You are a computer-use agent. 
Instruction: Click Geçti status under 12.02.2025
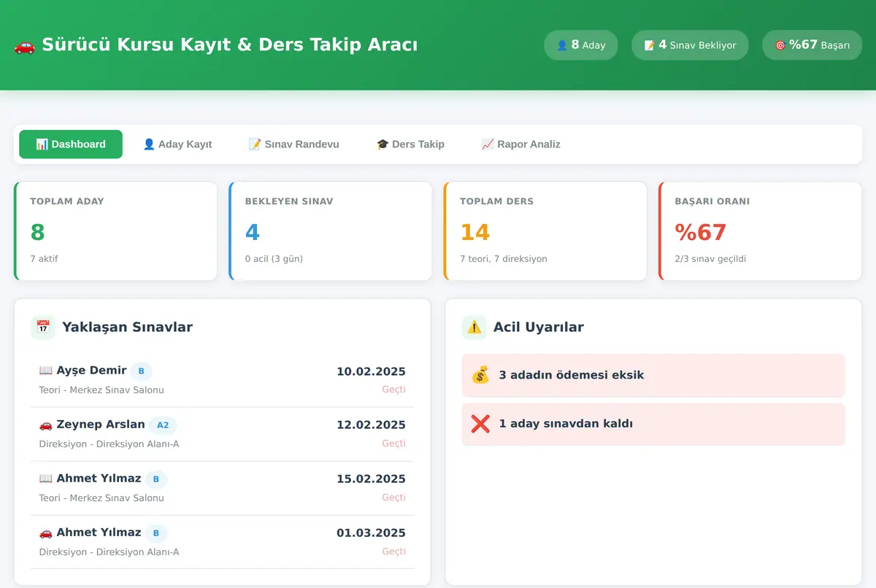tap(393, 444)
